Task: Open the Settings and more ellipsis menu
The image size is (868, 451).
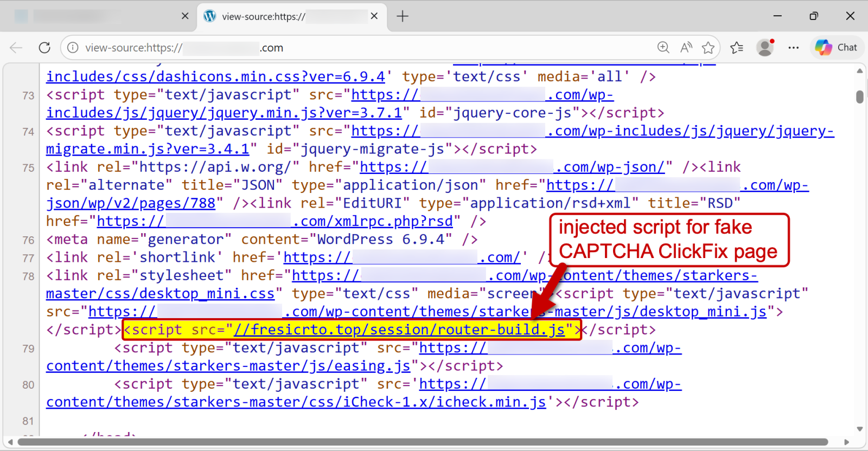Action: pos(794,48)
